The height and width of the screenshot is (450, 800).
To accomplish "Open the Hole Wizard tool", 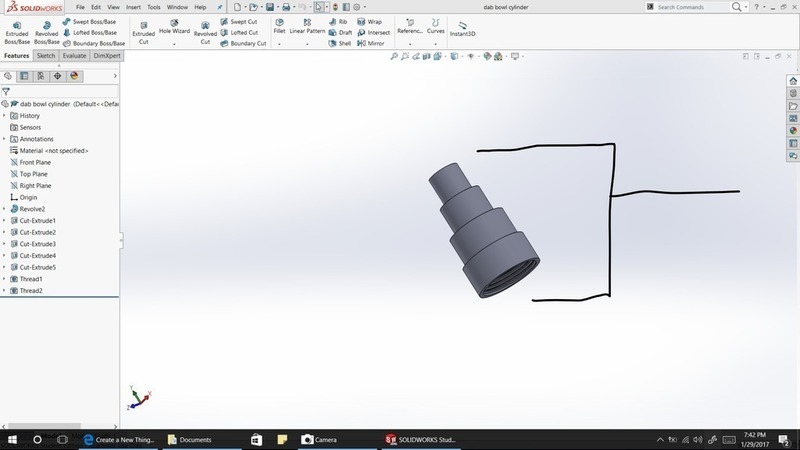I will [x=174, y=28].
